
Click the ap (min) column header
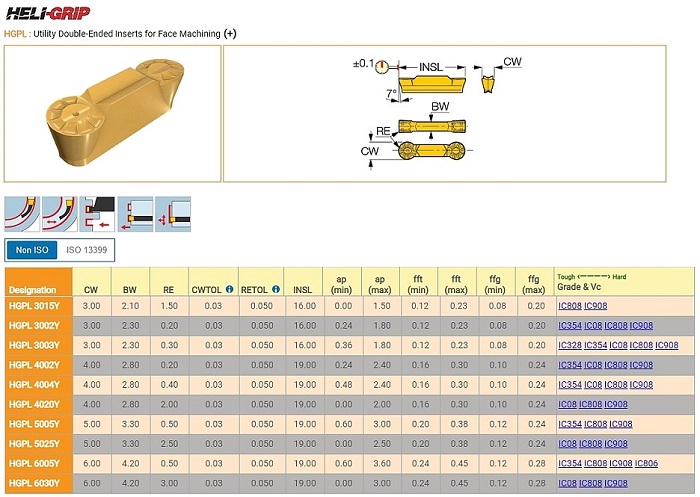pyautogui.click(x=342, y=284)
